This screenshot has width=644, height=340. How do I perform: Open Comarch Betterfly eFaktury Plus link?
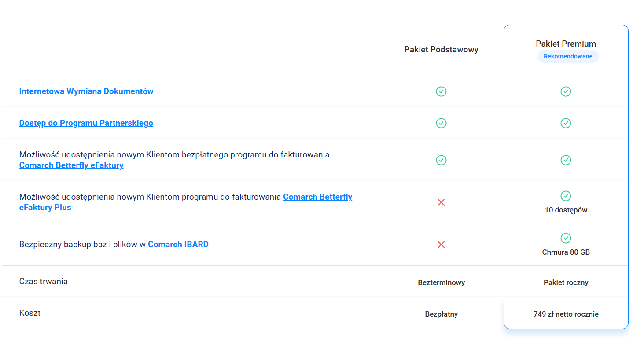pos(317,197)
